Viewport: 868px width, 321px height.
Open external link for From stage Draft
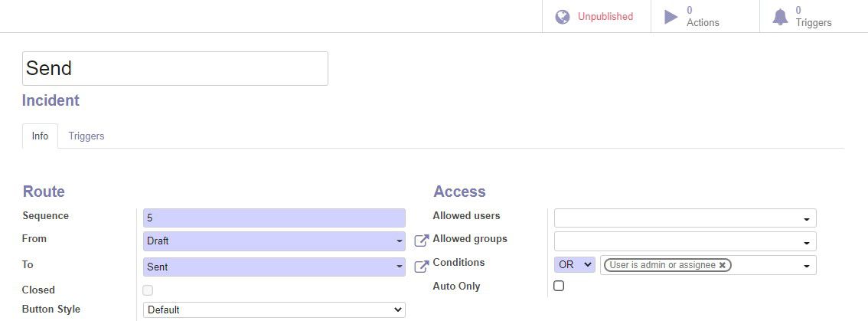coord(421,241)
